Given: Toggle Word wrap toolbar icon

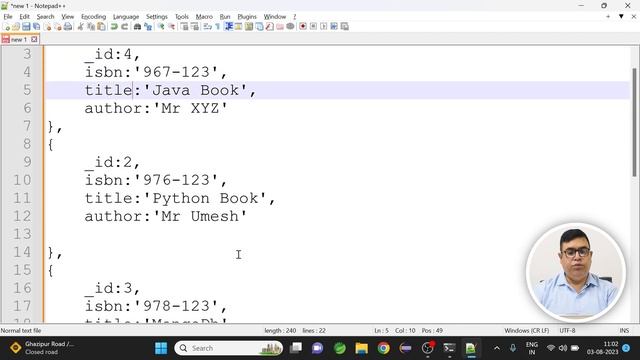Looking at the screenshot, I should pyautogui.click(x=207, y=27).
